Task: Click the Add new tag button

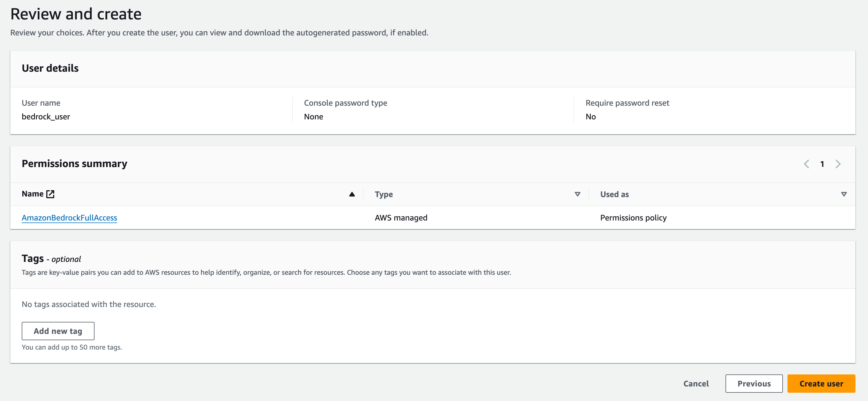Action: [58, 331]
